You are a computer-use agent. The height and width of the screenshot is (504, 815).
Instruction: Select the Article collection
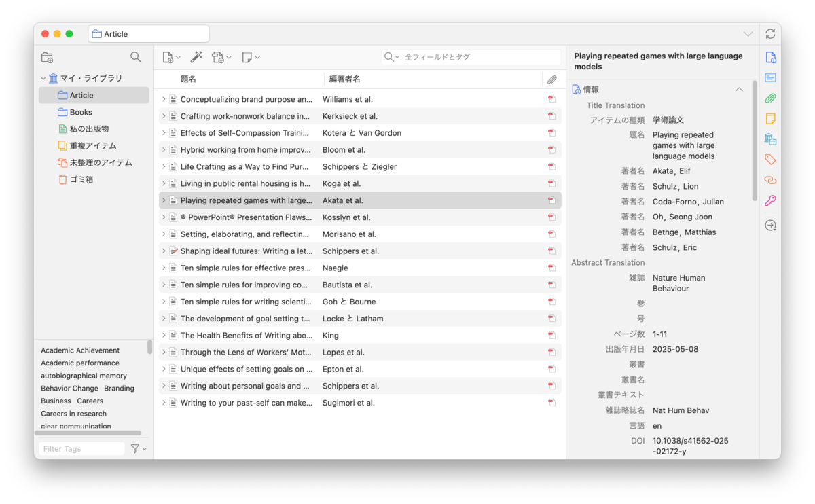coord(94,95)
